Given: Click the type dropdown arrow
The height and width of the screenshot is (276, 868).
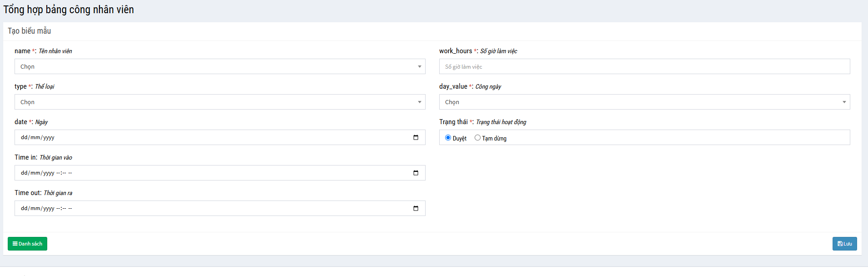Looking at the screenshot, I should click(420, 102).
